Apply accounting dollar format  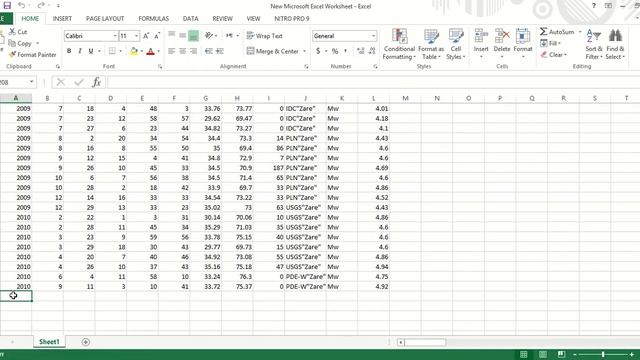[x=318, y=51]
